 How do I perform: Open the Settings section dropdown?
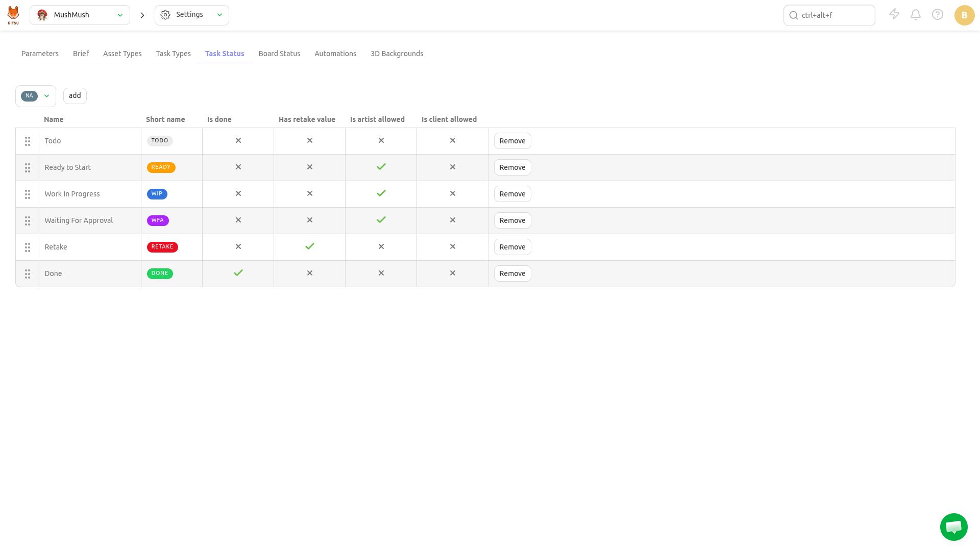click(x=192, y=15)
